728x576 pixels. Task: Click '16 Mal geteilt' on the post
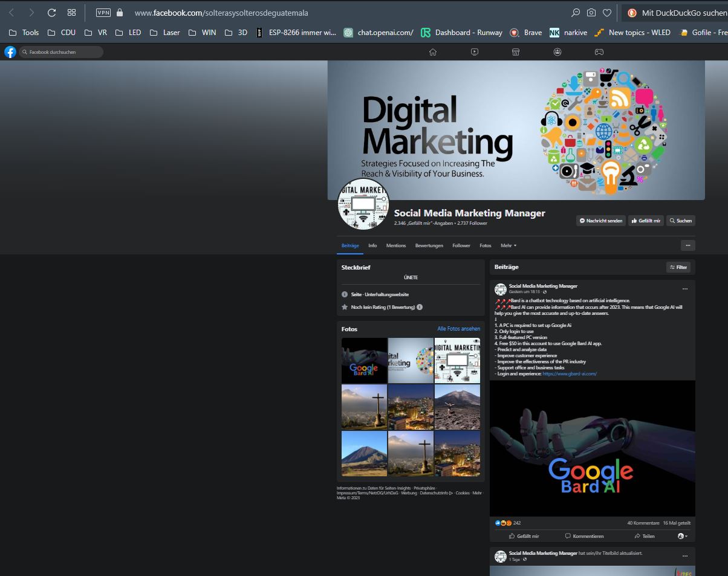point(677,523)
